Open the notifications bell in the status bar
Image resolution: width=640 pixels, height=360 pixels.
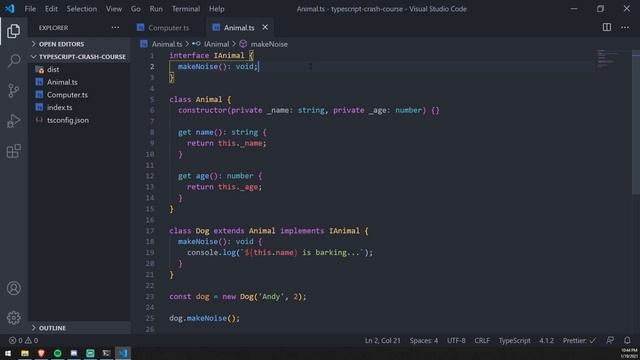627,340
